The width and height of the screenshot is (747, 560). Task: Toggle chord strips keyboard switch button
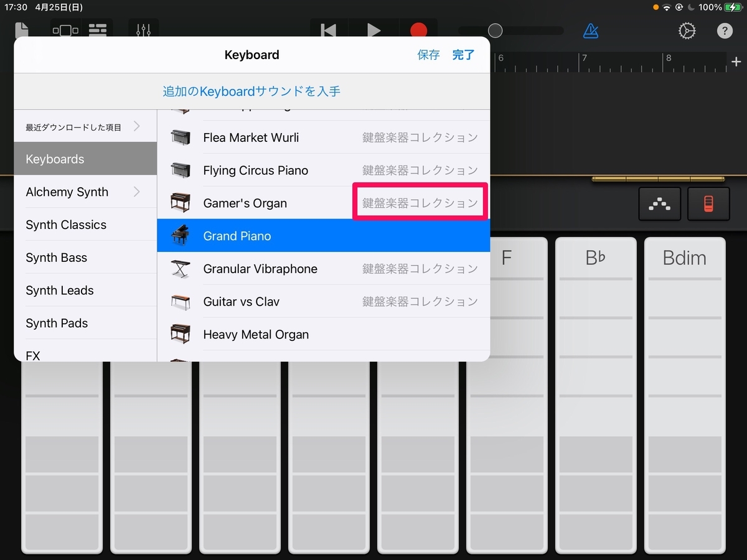(708, 203)
